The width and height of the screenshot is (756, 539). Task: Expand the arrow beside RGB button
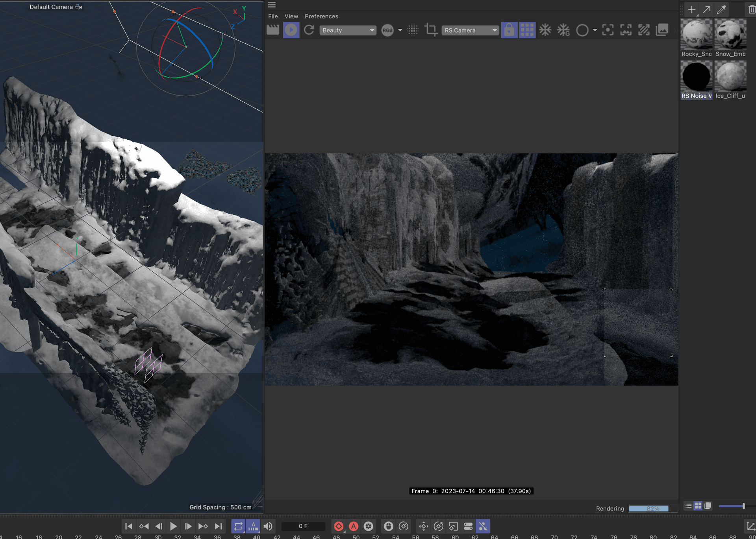coord(400,30)
